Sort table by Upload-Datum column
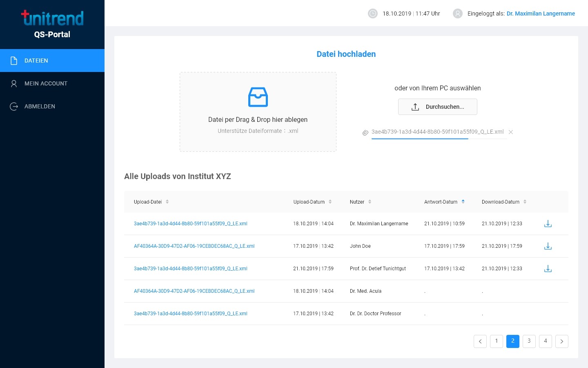Image resolution: width=588 pixels, height=368 pixels. pyautogui.click(x=330, y=202)
